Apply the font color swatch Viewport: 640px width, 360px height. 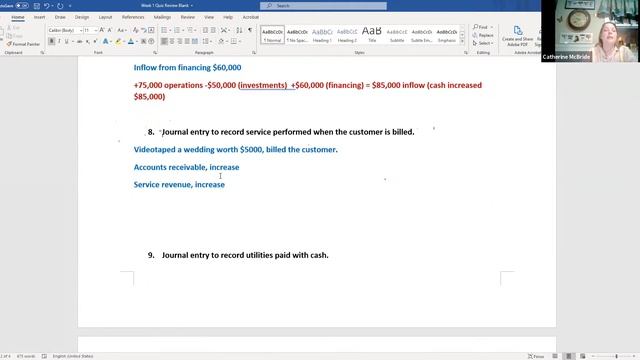131,41
